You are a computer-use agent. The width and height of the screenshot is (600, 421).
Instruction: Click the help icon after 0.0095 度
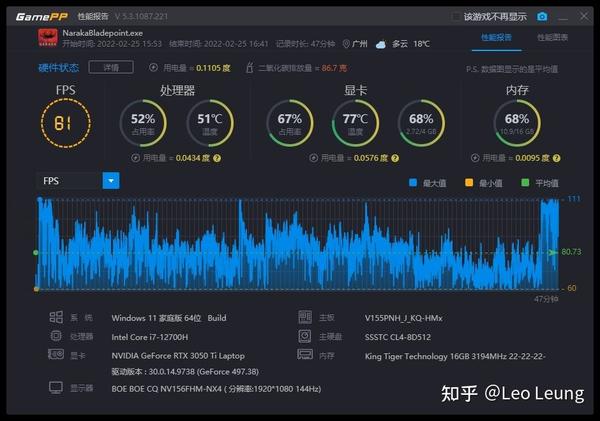coord(556,158)
